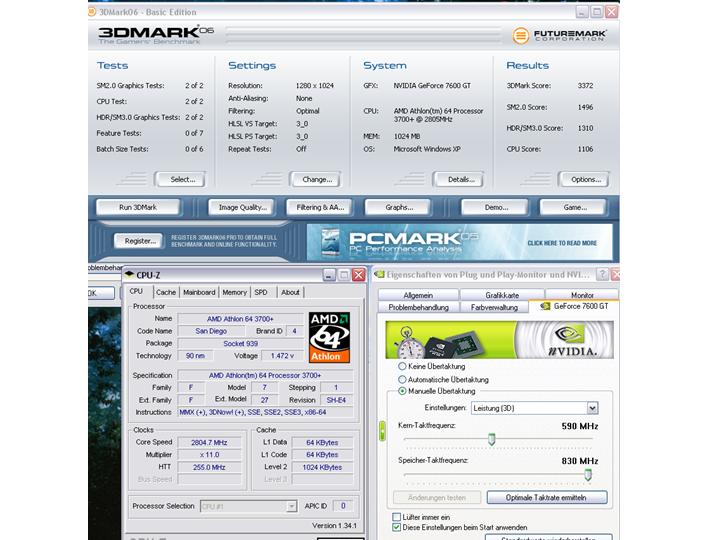720x540 pixels.
Task: Launch the Demo button
Action: click(495, 207)
